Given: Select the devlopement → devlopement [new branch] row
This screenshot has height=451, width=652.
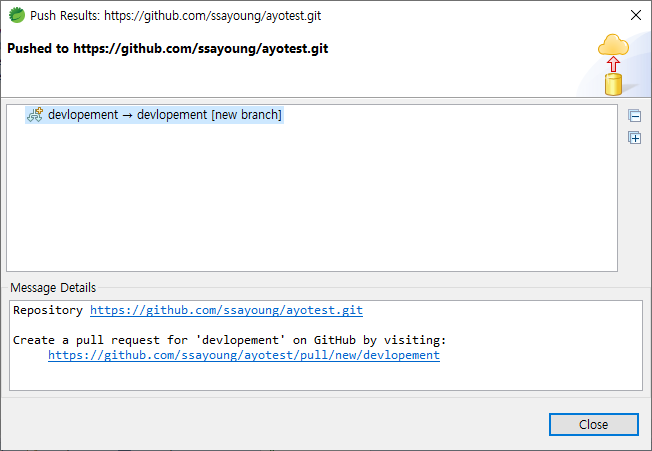Looking at the screenshot, I should pyautogui.click(x=154, y=115).
